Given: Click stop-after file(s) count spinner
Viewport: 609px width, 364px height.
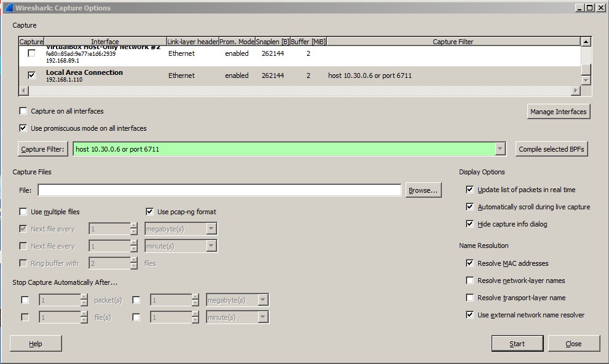Looking at the screenshot, I should coord(63,317).
